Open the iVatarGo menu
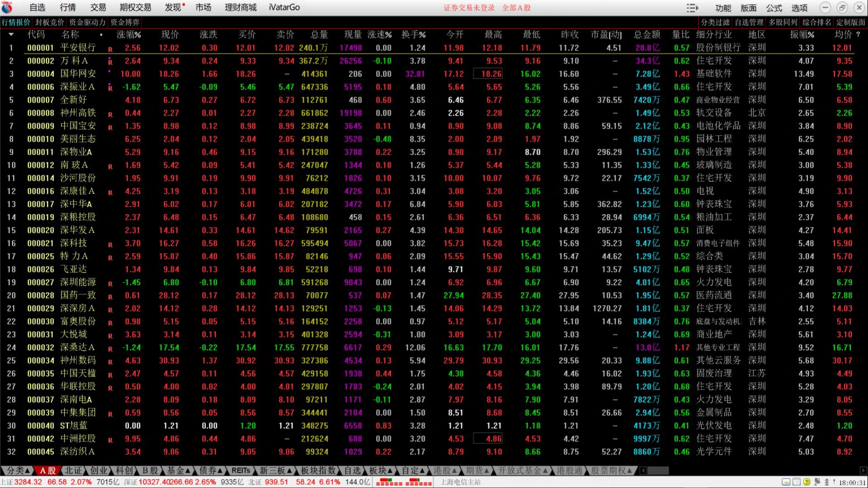The height and width of the screenshot is (488, 868). (284, 8)
